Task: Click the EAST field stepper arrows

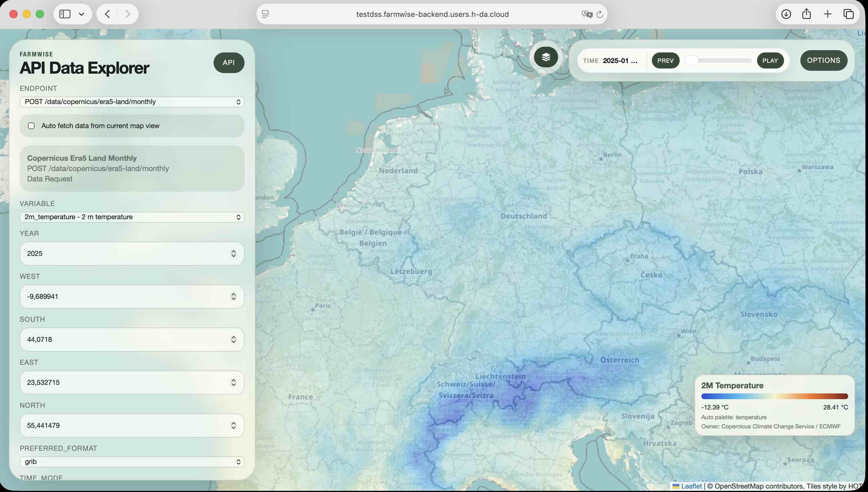Action: pyautogui.click(x=234, y=382)
